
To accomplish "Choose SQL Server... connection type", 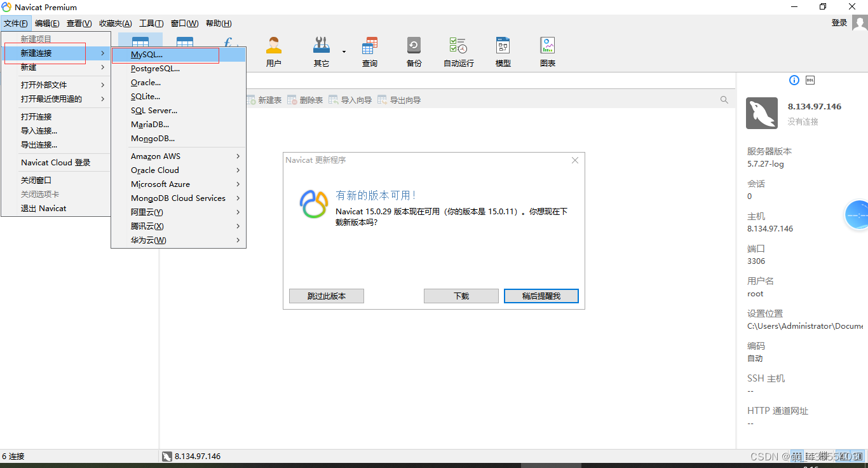I will pyautogui.click(x=179, y=111).
